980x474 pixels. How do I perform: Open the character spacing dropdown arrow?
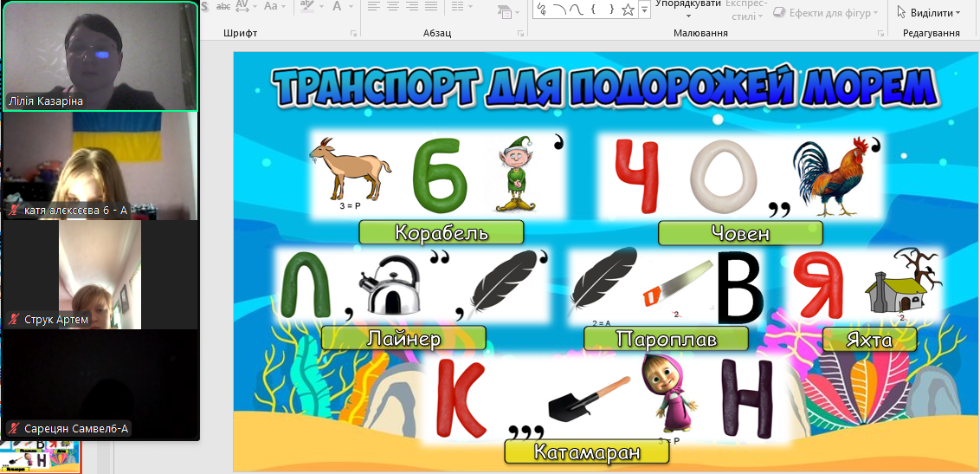tap(255, 6)
